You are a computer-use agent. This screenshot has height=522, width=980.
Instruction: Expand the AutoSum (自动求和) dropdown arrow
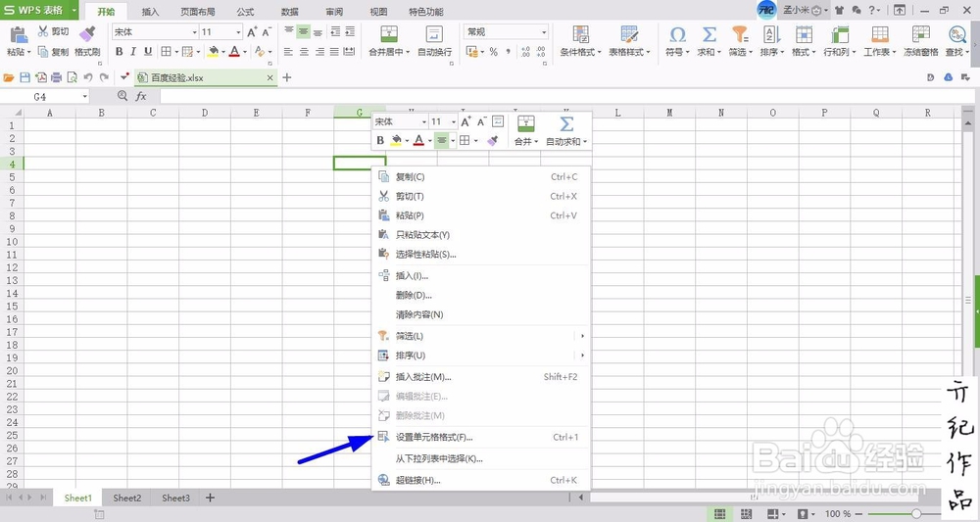[585, 142]
